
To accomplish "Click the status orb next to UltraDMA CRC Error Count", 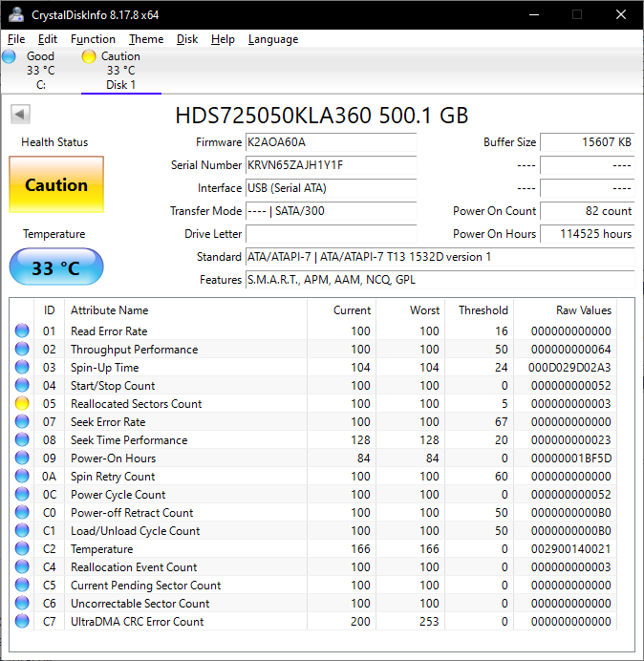I will pyautogui.click(x=22, y=622).
